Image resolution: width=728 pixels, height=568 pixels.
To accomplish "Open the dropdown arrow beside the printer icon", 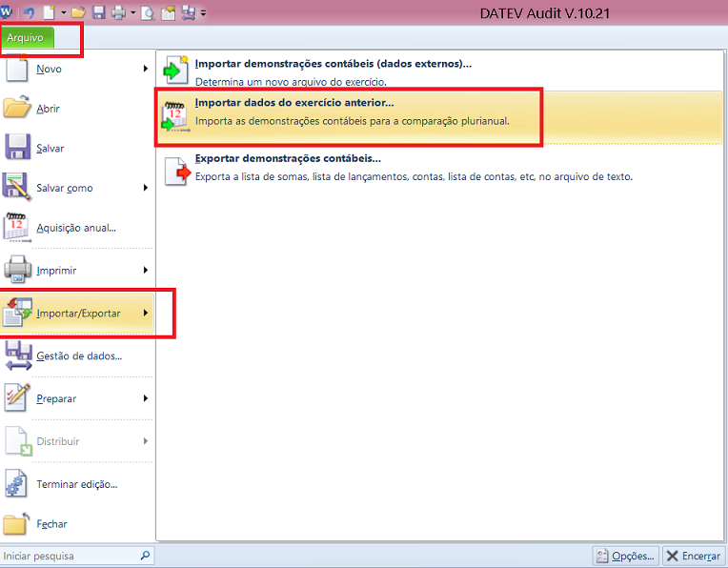I will coord(132,13).
